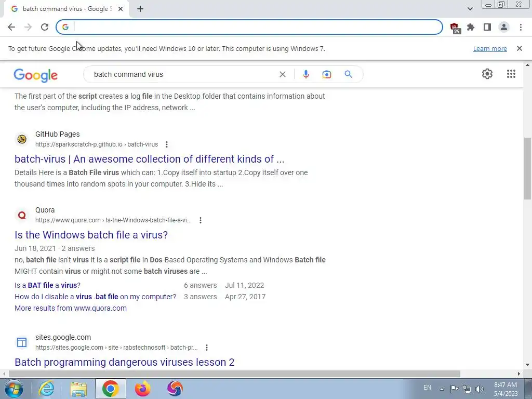
Task: Select the batch command virus tab
Action: [66, 9]
